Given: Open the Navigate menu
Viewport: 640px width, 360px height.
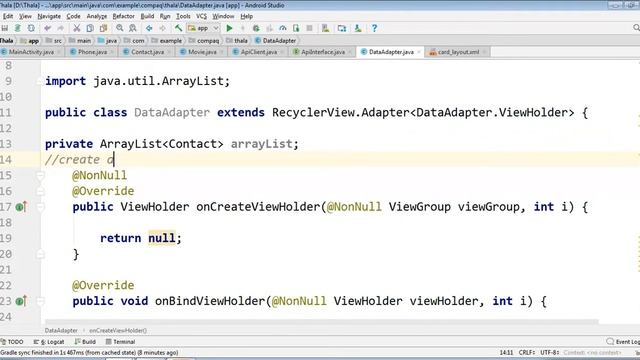Looking at the screenshot, I should pos(49,16).
